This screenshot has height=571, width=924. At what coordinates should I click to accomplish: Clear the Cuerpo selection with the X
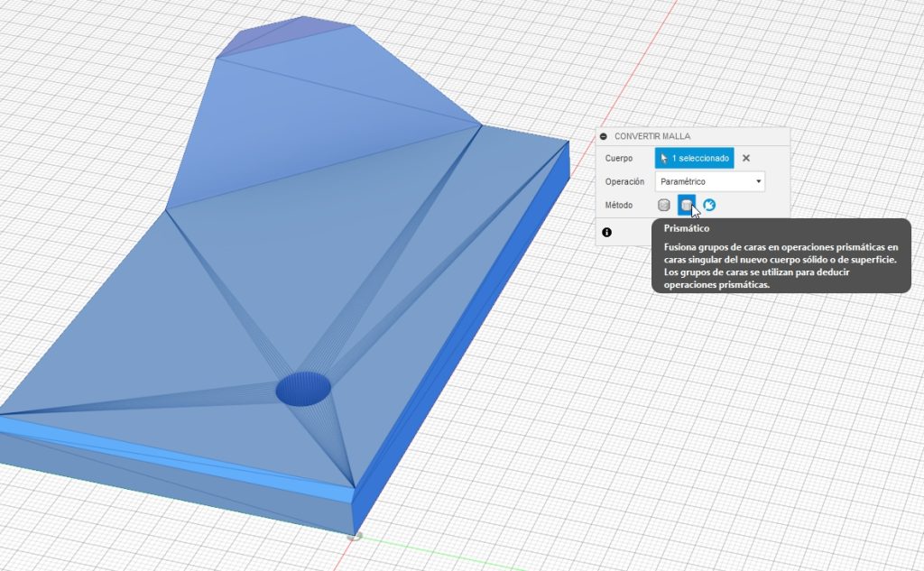[x=746, y=158]
